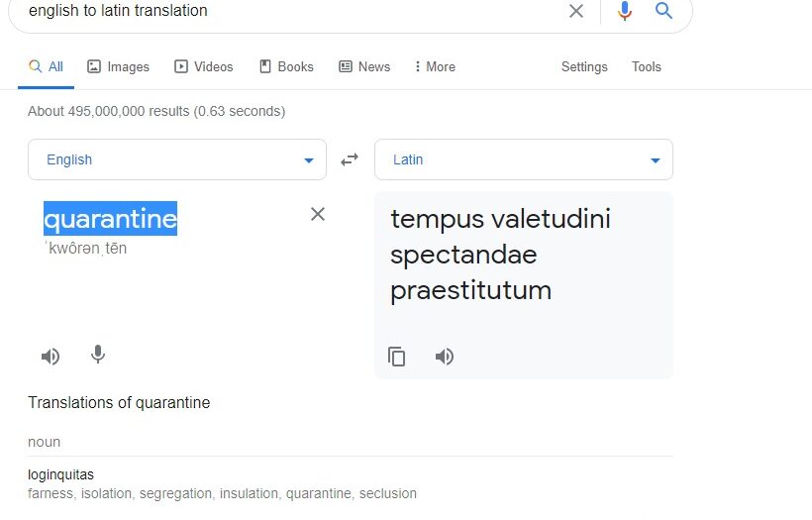Image resolution: width=812 pixels, height=520 pixels.
Task: Clear the search box with the X icon
Action: coord(576,11)
